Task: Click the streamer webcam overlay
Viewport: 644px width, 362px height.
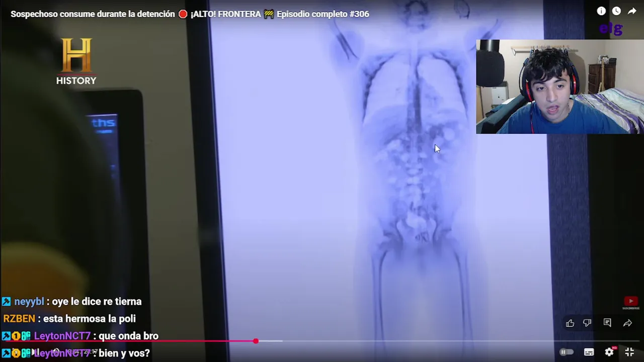Action: 560,86
